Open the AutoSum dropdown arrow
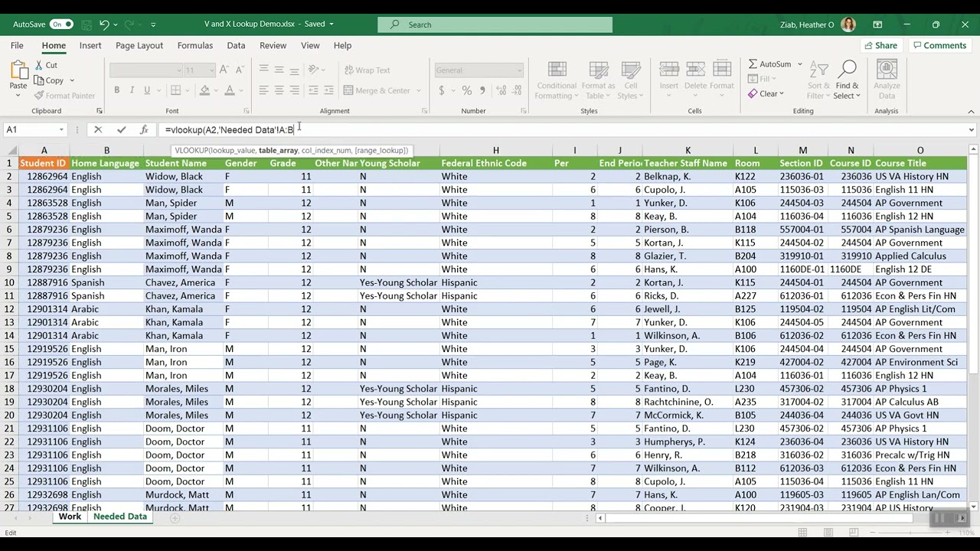Viewport: 980px width, 551px height. (x=800, y=64)
